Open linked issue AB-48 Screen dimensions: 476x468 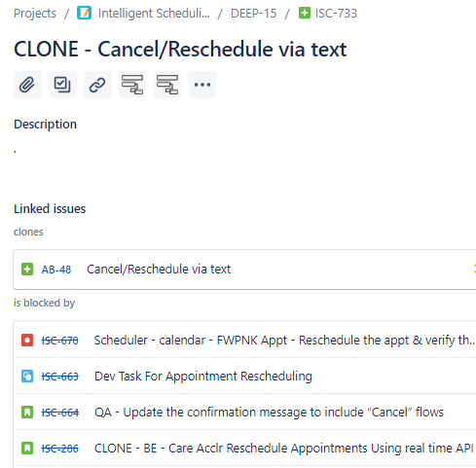click(x=56, y=270)
